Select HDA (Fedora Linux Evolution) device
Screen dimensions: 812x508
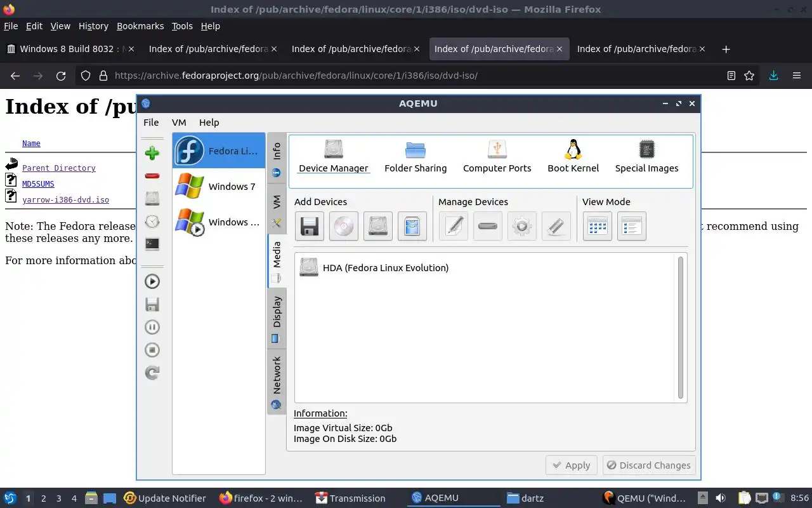(374, 267)
